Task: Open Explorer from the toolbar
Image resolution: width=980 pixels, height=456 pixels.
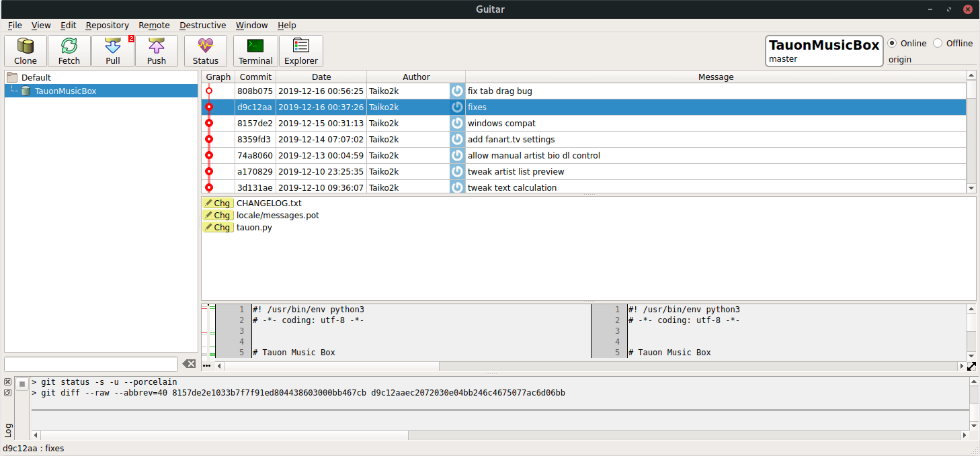Action: coord(301,51)
